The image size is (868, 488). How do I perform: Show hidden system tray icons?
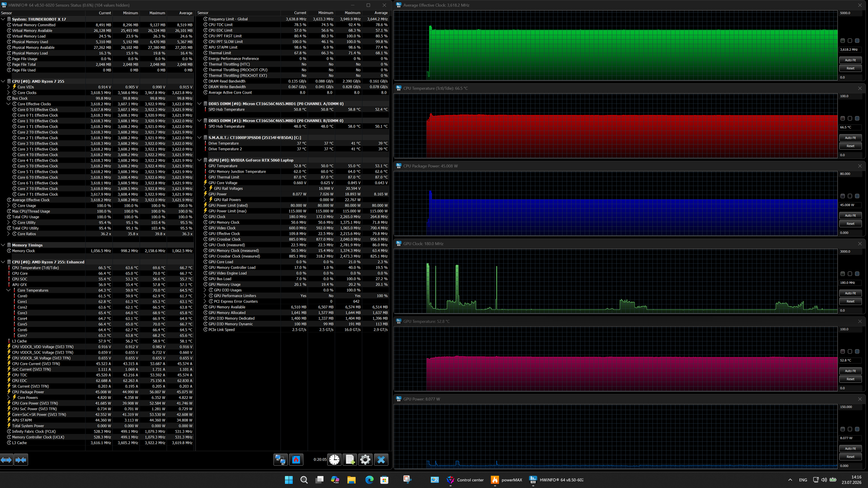pos(790,480)
